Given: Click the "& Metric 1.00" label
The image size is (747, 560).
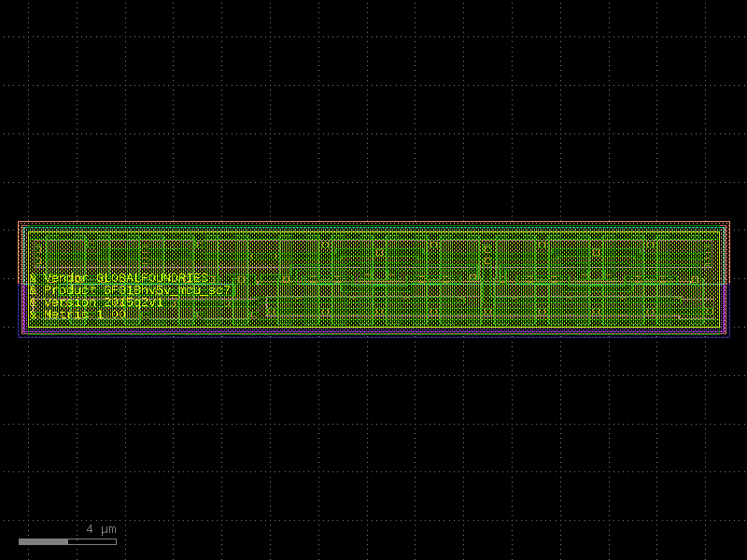Looking at the screenshot, I should click(78, 315).
